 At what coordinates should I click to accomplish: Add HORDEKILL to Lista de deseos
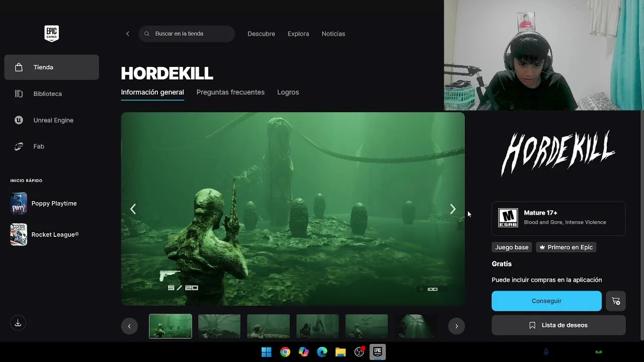click(x=558, y=325)
